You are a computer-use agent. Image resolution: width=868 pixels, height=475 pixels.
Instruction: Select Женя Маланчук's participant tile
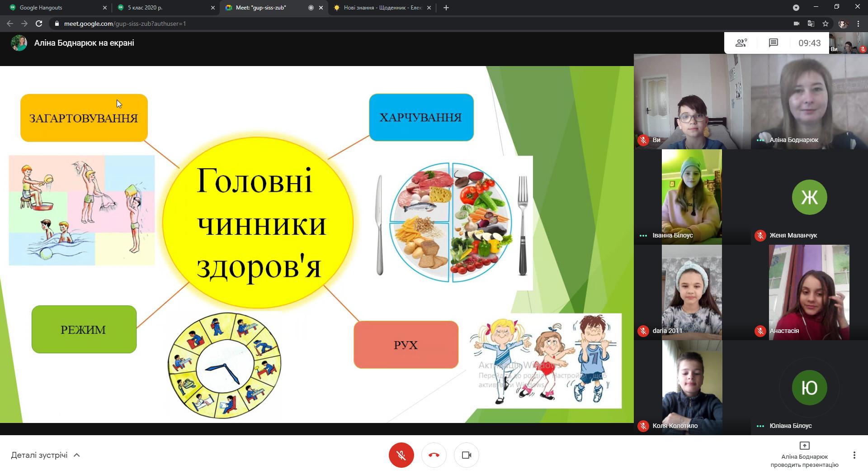(x=809, y=197)
